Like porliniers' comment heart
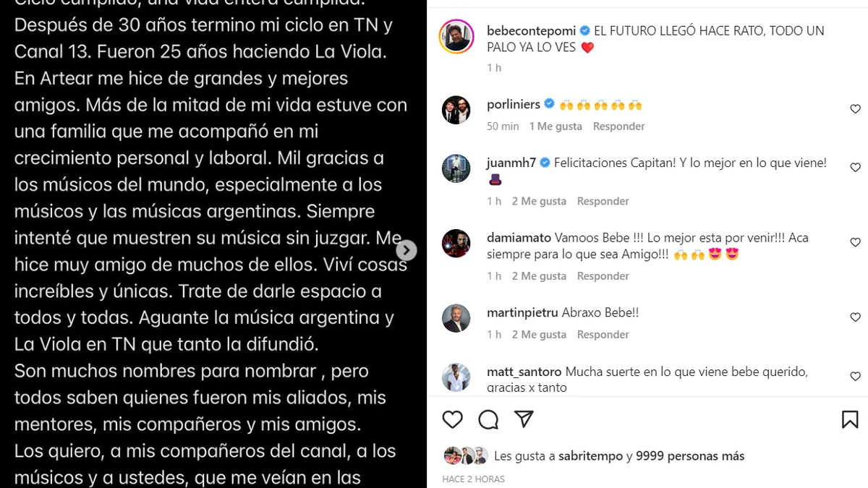Image resolution: width=868 pixels, height=488 pixels. pos(855,109)
